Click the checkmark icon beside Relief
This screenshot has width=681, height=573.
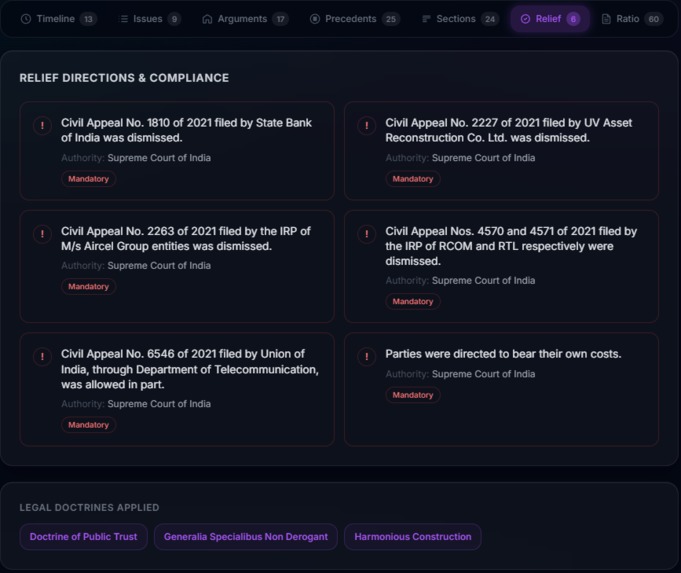click(x=526, y=19)
